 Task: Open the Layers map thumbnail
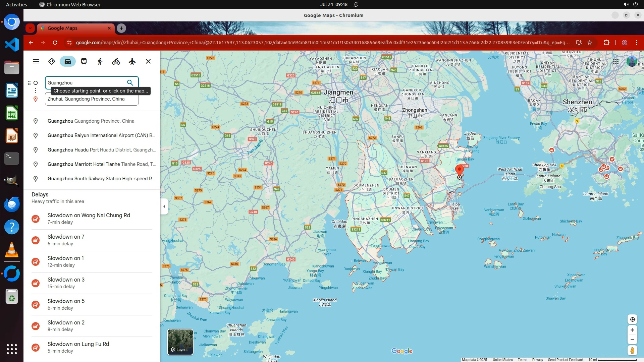[180, 342]
